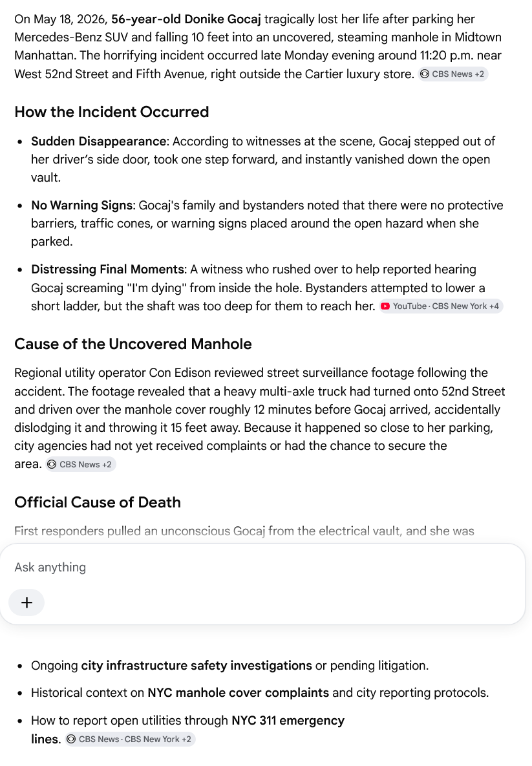This screenshot has height=766, width=532.
Task: Click the 'Cause of the Uncovered Manhole' heading
Action: click(x=133, y=344)
